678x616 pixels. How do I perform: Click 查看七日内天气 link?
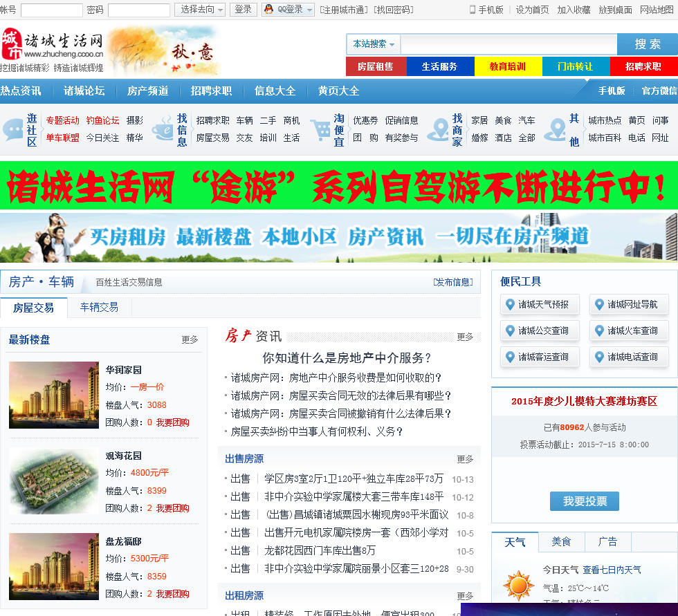coord(612,570)
